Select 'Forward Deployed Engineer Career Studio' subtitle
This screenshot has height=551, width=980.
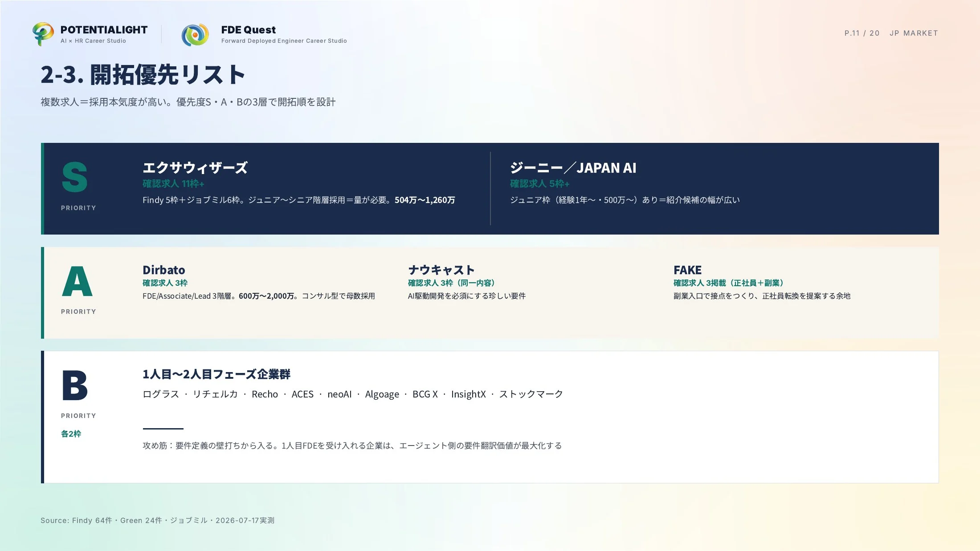(x=284, y=41)
